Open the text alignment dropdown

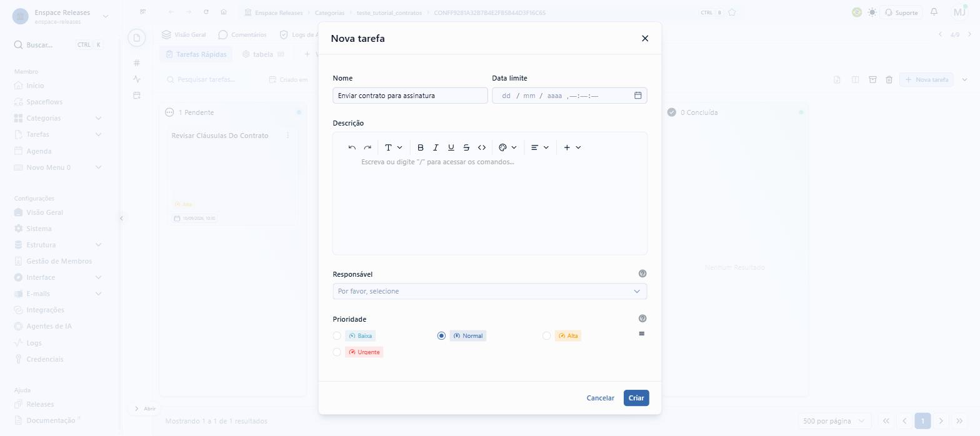(x=539, y=147)
